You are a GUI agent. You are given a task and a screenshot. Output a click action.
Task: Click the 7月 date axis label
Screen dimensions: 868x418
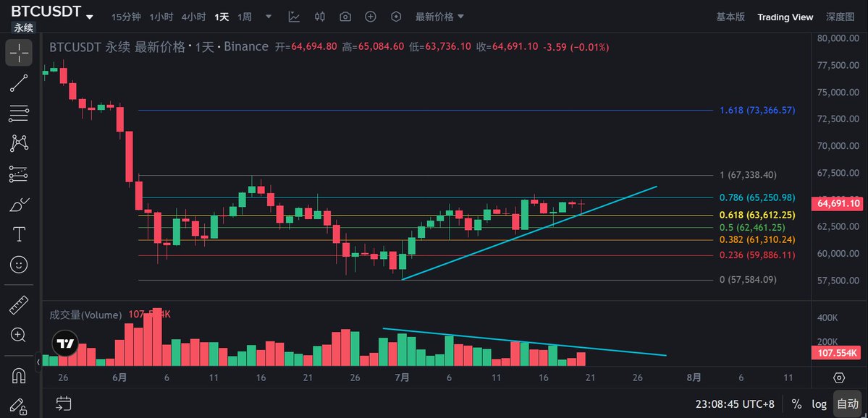(x=403, y=378)
